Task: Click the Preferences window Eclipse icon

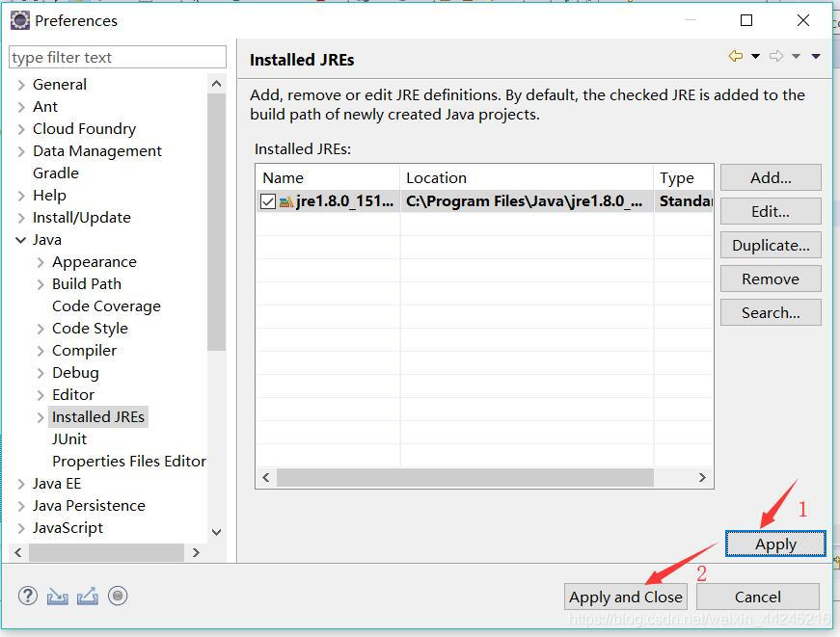Action: [20, 20]
